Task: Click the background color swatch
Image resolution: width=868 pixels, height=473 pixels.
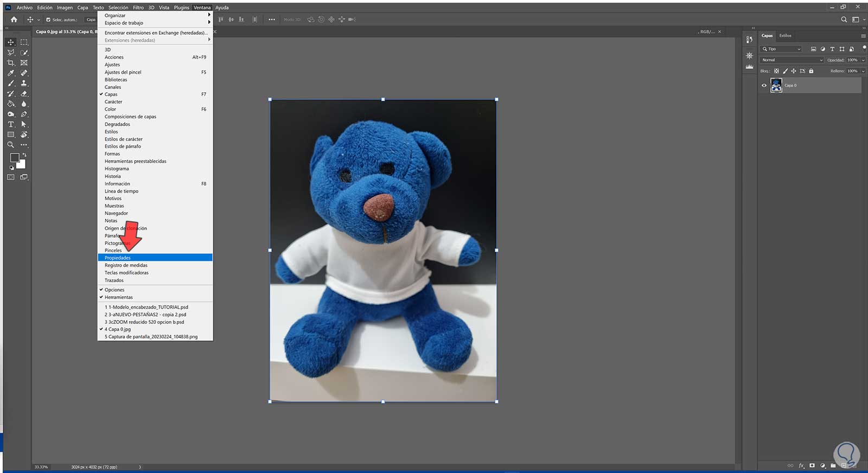Action: tap(22, 164)
